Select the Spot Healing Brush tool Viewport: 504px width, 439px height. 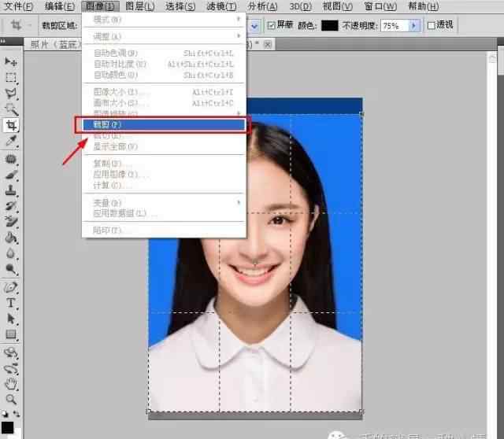(x=11, y=159)
